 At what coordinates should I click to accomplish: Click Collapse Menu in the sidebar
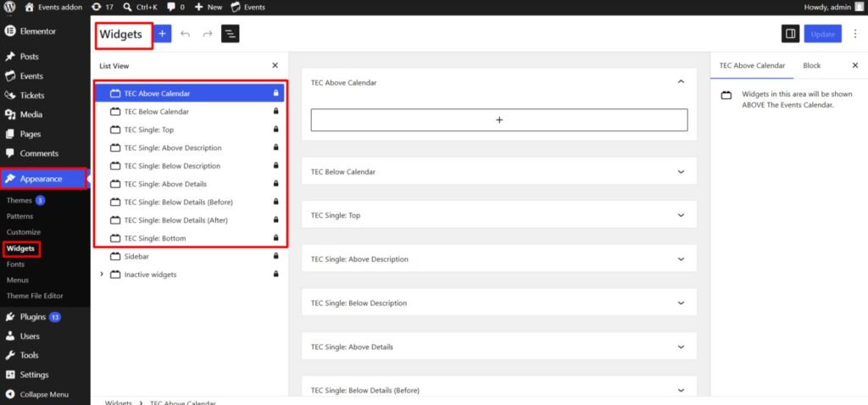(x=44, y=395)
